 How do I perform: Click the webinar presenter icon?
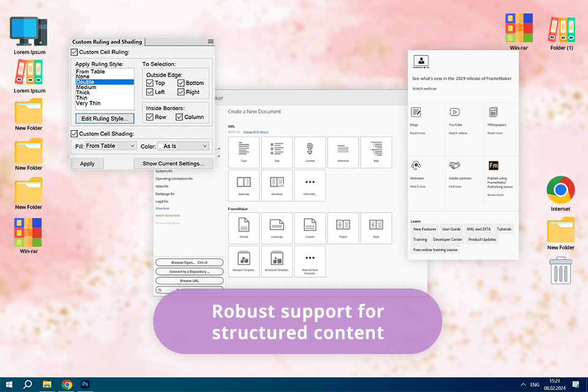coord(421,61)
